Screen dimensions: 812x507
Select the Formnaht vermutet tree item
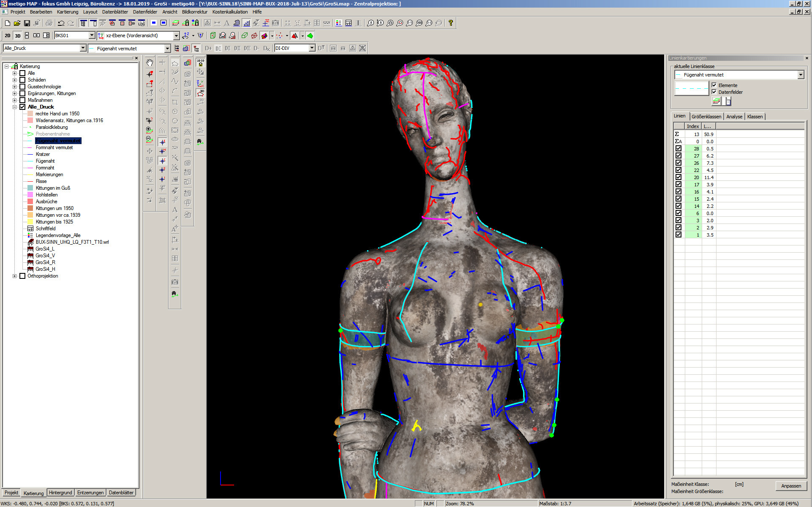coord(54,147)
